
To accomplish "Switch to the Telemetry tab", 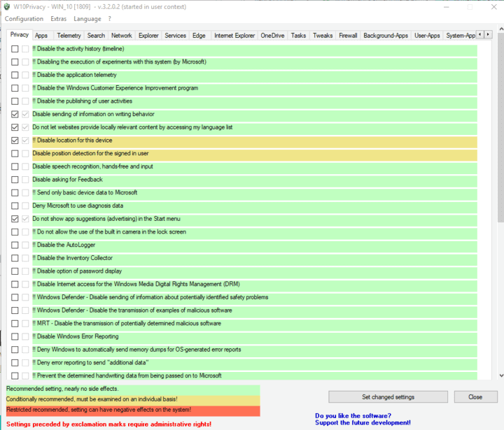I will (69, 36).
